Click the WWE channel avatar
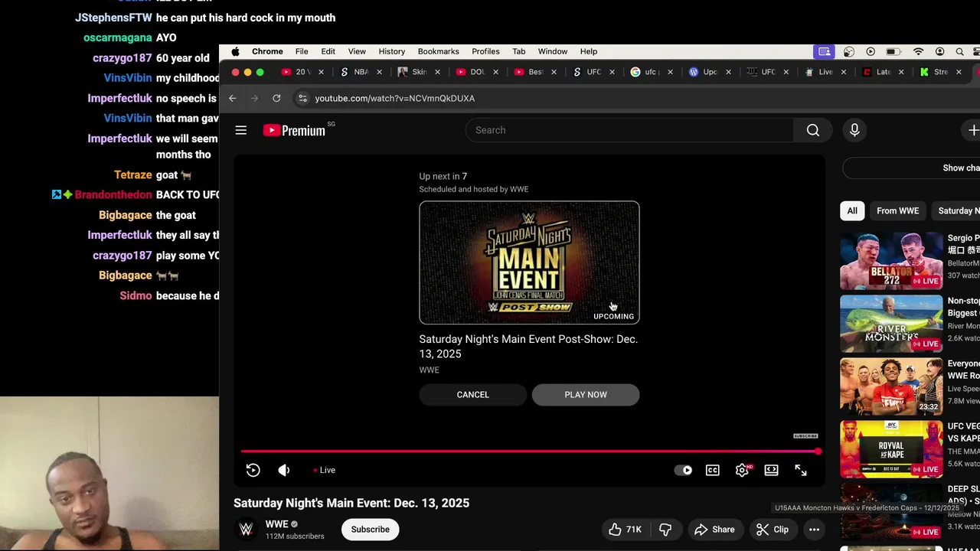 [x=246, y=530]
